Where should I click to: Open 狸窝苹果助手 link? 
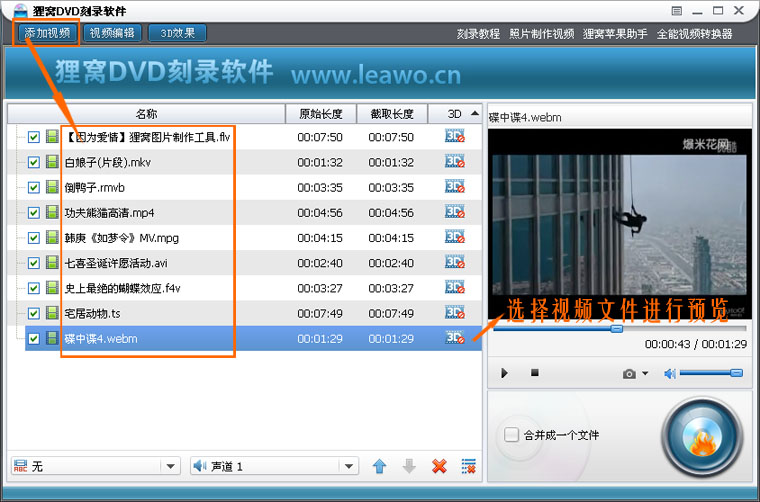(x=615, y=34)
